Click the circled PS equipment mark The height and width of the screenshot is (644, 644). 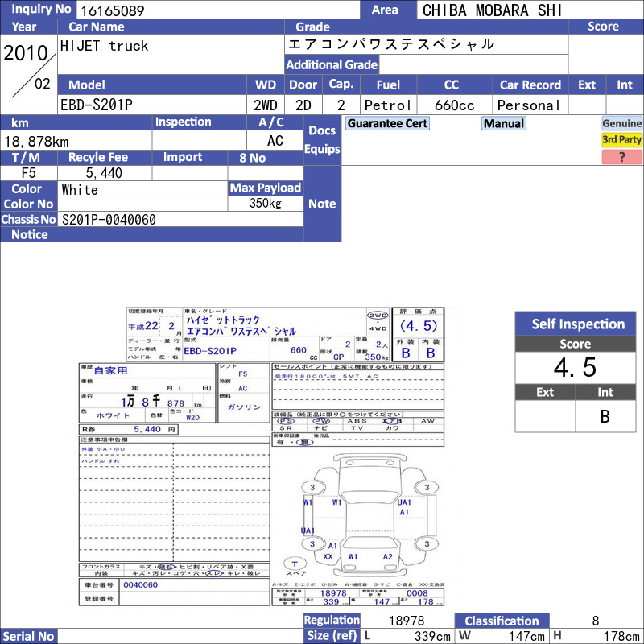coord(286,420)
